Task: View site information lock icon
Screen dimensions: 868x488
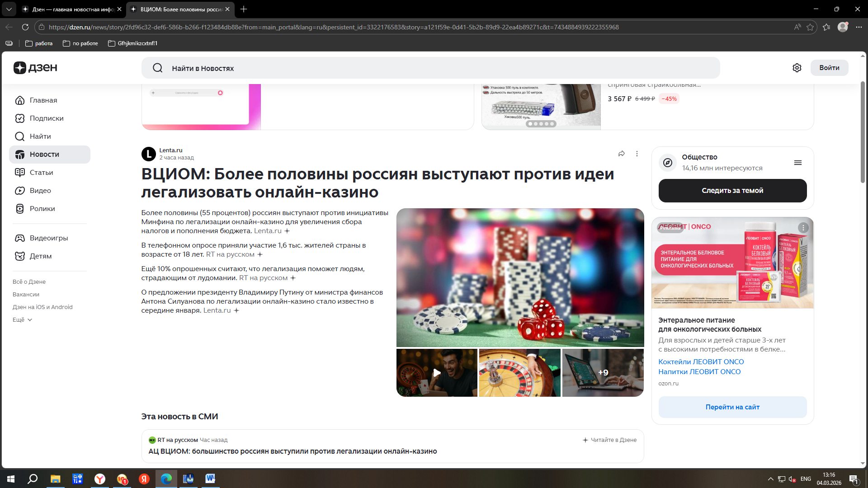Action: pos(42,27)
